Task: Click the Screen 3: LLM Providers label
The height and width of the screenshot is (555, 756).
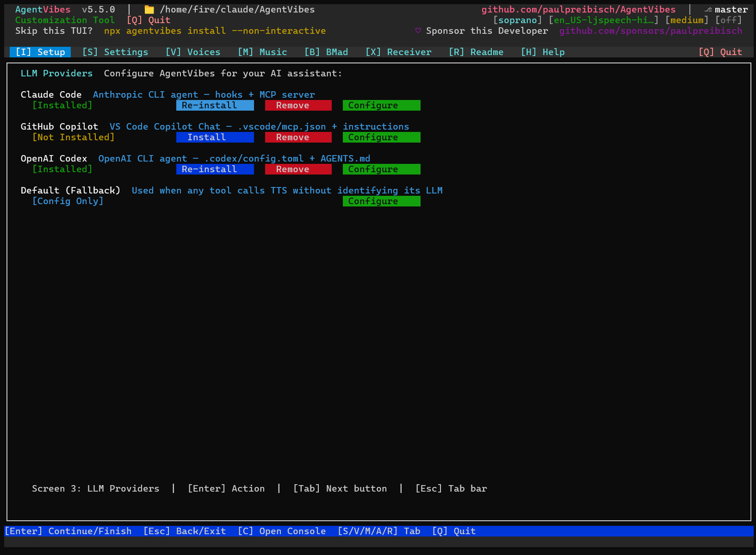Action: click(96, 489)
